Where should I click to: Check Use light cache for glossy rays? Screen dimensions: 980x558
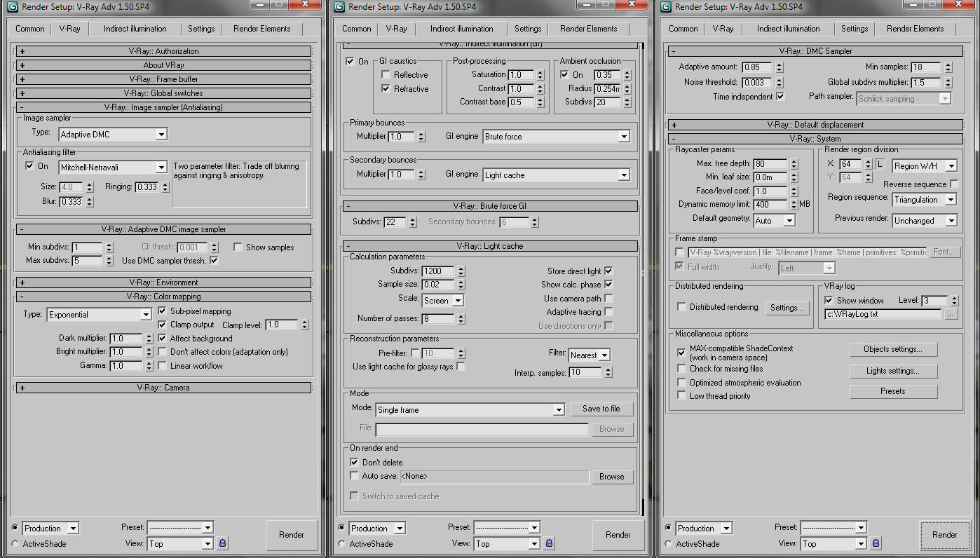pos(461,367)
